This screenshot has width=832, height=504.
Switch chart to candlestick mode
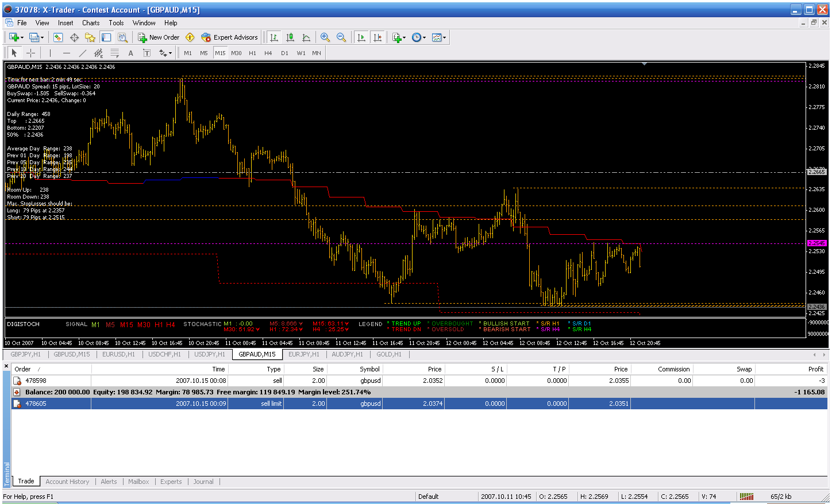pos(290,37)
